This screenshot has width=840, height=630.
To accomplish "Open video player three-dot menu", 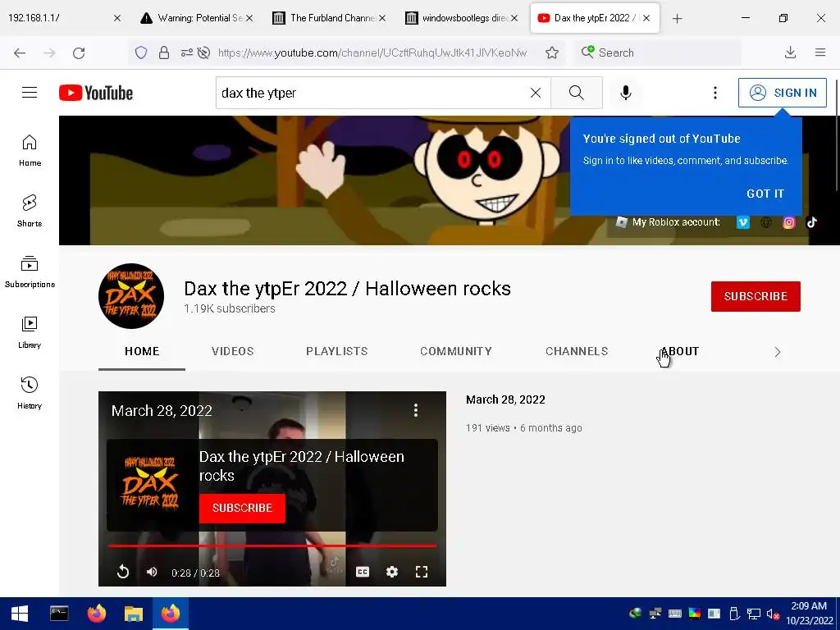I will pos(416,410).
